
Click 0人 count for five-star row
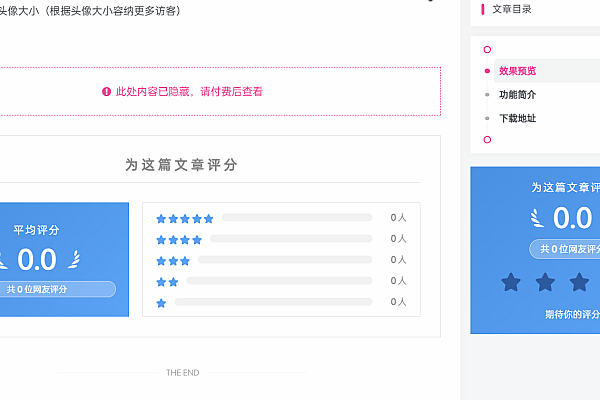(398, 217)
